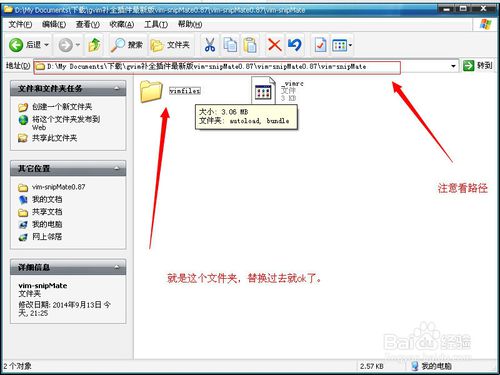Open the Forward button history dropdown

(78, 45)
